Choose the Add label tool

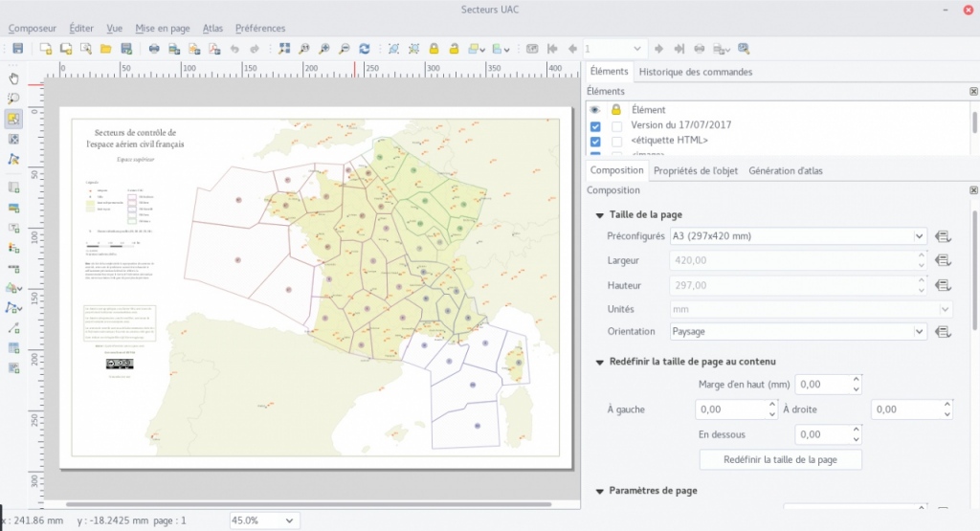pyautogui.click(x=13, y=228)
